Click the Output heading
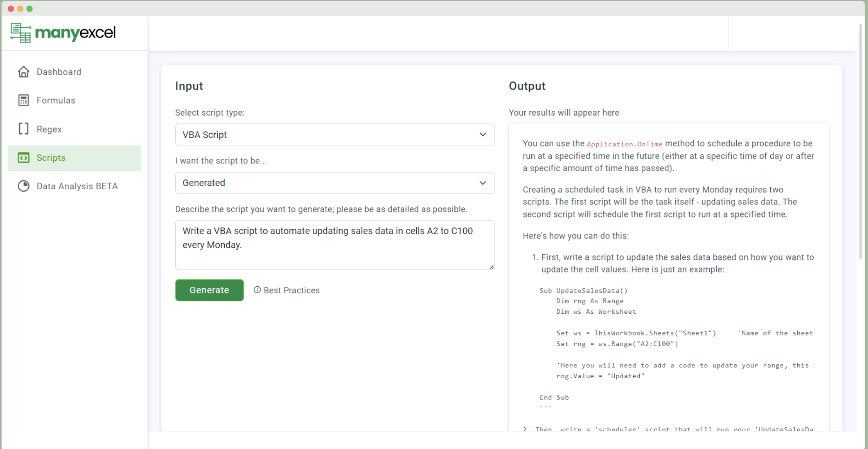The image size is (868, 449). (x=527, y=86)
